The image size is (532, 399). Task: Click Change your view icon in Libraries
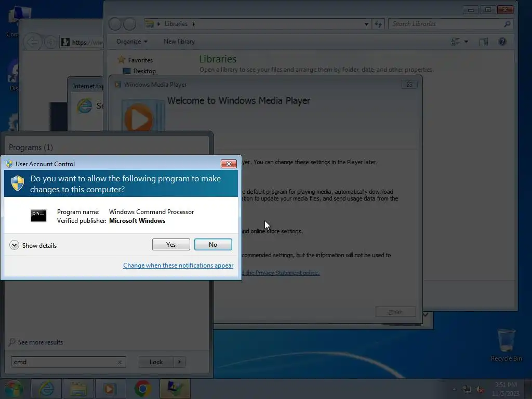click(455, 42)
